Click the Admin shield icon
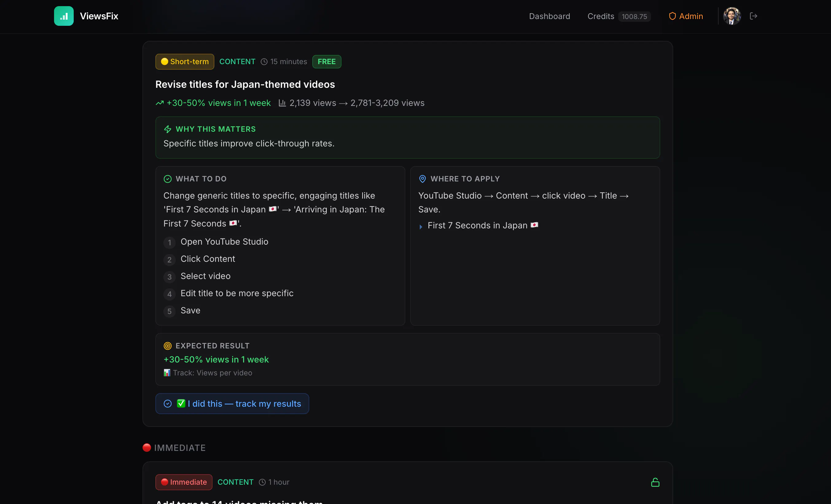 pyautogui.click(x=672, y=16)
